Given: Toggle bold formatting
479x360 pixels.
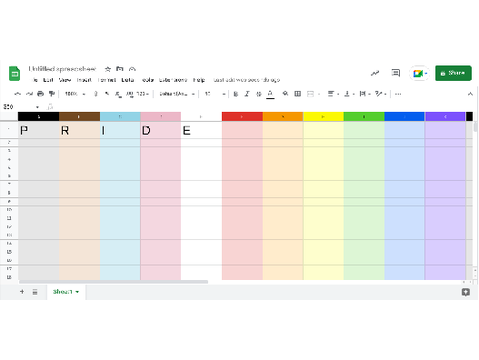Looking at the screenshot, I should (236, 94).
